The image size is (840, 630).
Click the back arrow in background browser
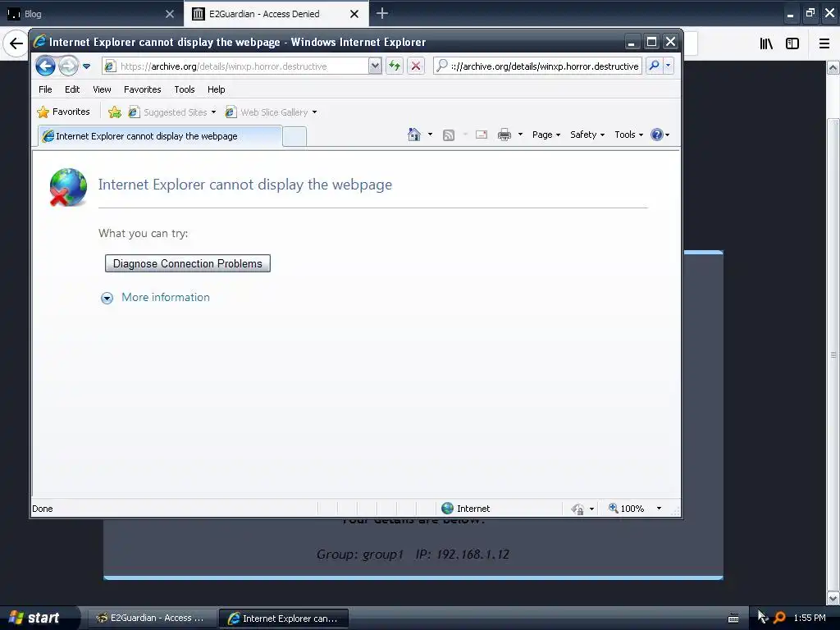16,43
